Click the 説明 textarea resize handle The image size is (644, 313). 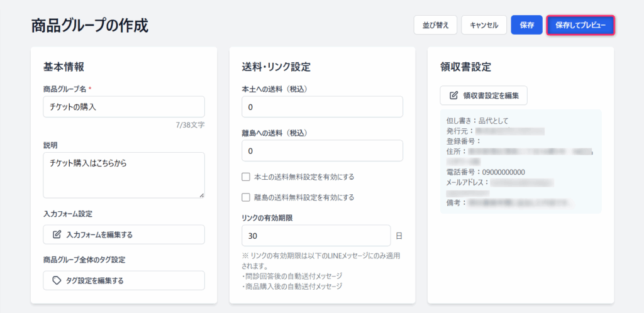201,194
